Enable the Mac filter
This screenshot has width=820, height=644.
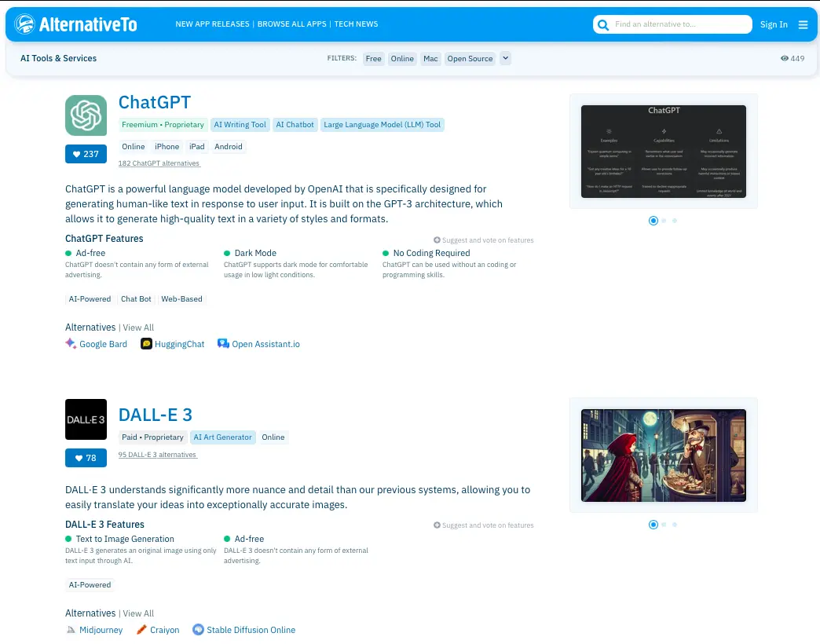(x=430, y=58)
